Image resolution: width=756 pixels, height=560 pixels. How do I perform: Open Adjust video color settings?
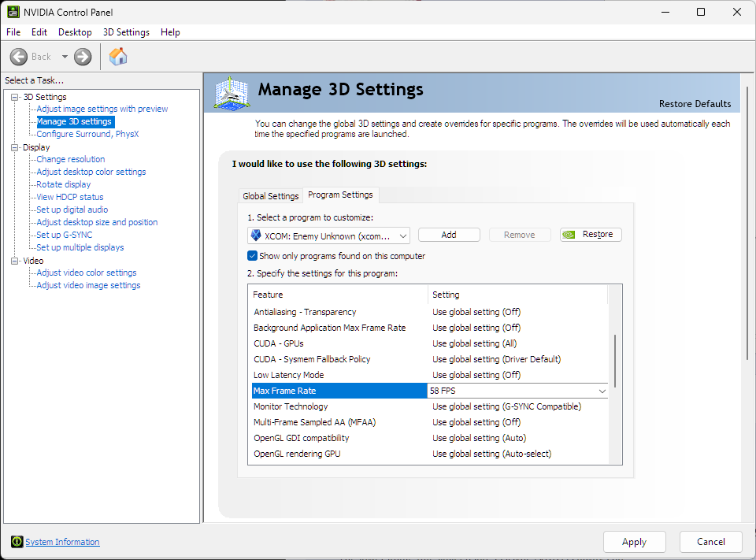(87, 273)
